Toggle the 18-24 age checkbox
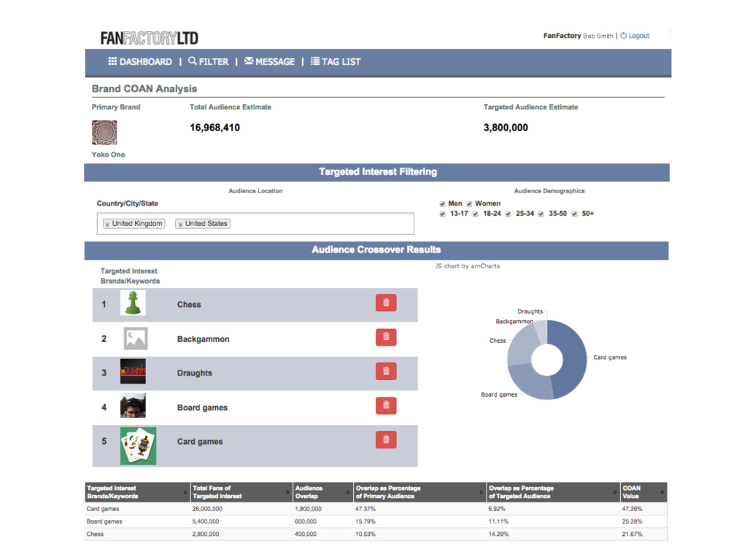The width and height of the screenshot is (747, 560). (x=476, y=214)
